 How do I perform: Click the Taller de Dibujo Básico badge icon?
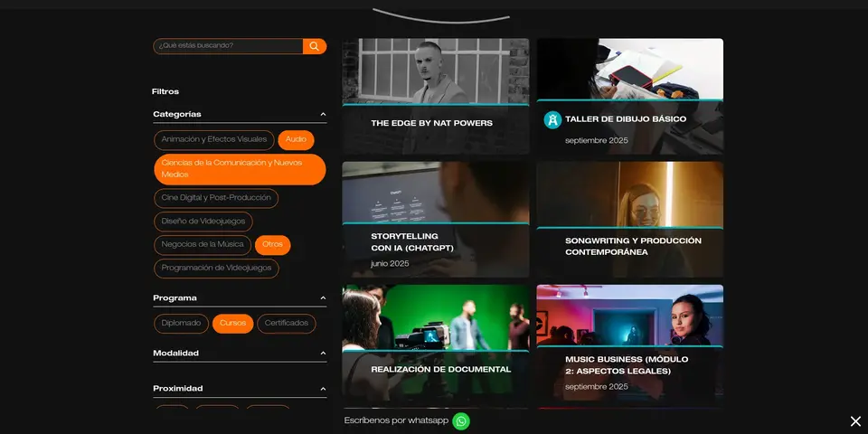point(552,119)
